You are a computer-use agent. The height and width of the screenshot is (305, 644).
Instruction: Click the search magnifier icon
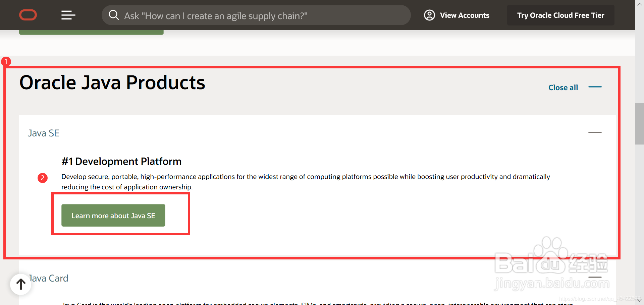pos(114,15)
